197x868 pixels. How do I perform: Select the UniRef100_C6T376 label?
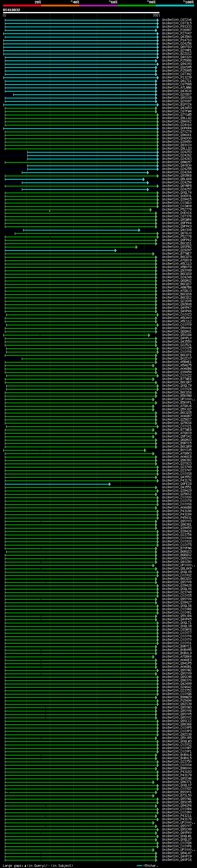click(177, 217)
